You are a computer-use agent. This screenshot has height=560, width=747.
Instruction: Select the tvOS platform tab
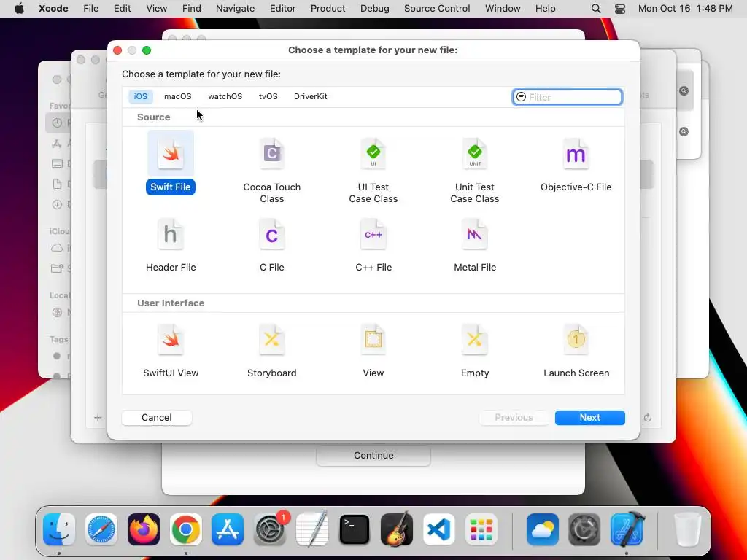pyautogui.click(x=268, y=96)
